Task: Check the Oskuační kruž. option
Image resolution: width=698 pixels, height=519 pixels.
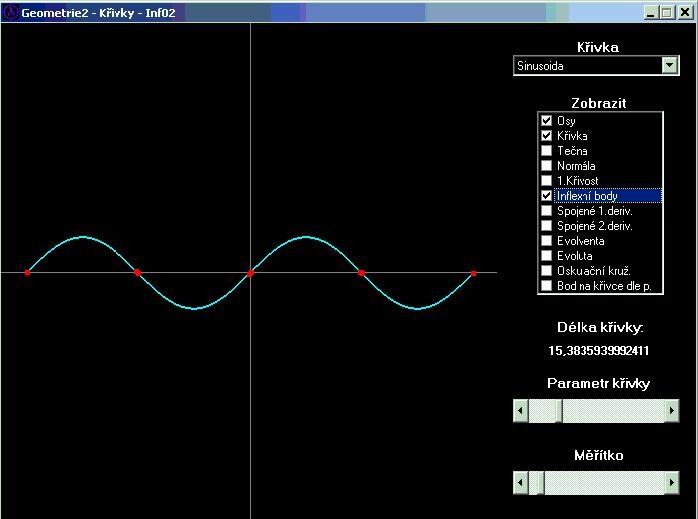Action: tap(546, 271)
